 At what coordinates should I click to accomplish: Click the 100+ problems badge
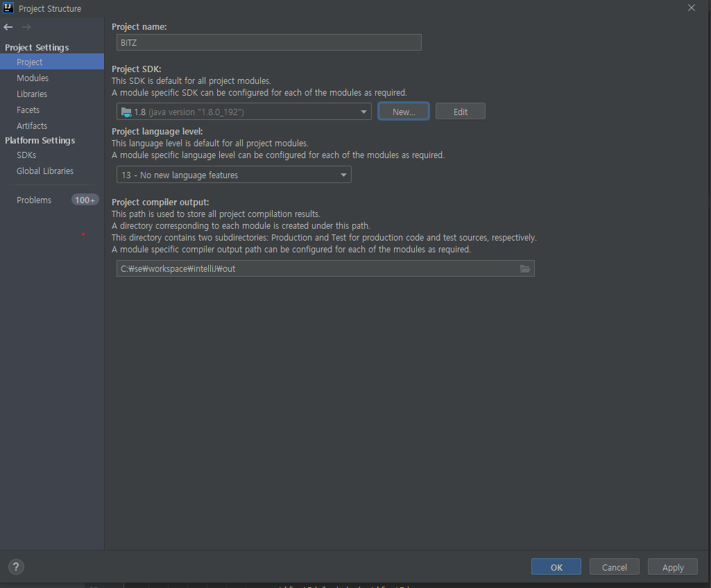coord(85,200)
